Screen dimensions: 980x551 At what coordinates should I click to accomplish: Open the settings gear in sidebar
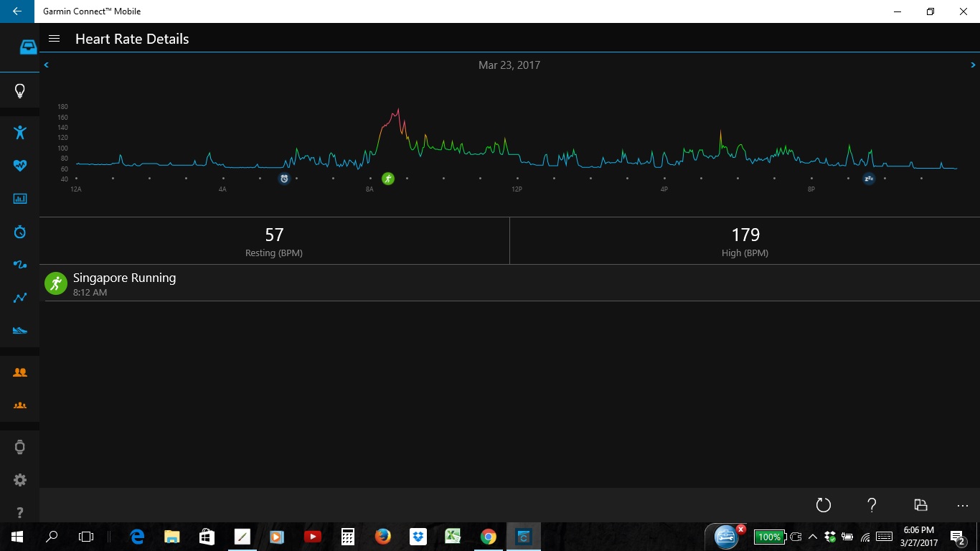(20, 480)
